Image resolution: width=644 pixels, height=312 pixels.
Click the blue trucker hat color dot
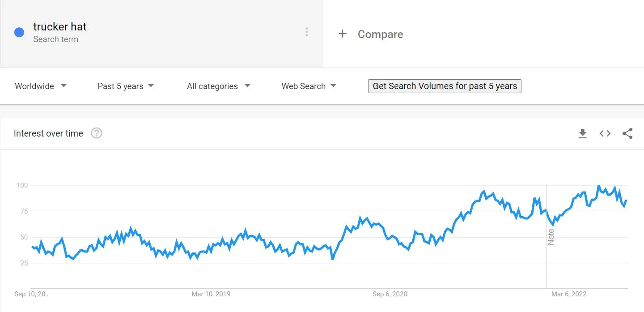click(19, 32)
